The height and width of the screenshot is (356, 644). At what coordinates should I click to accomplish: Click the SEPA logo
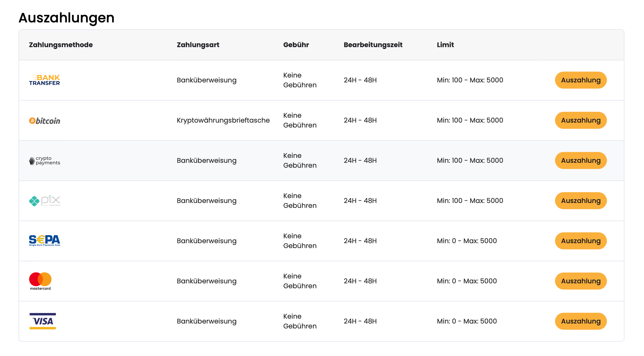coord(45,241)
